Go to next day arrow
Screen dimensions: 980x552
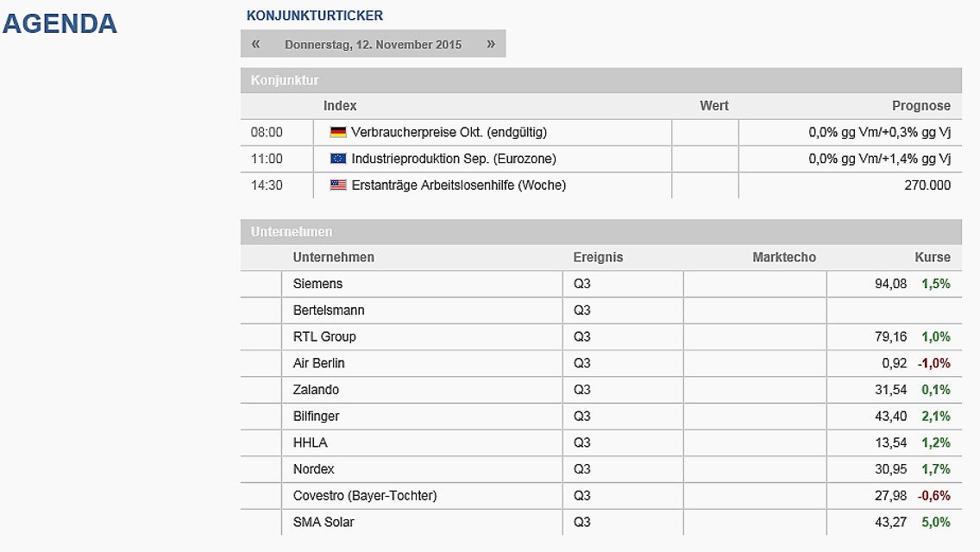click(x=491, y=44)
